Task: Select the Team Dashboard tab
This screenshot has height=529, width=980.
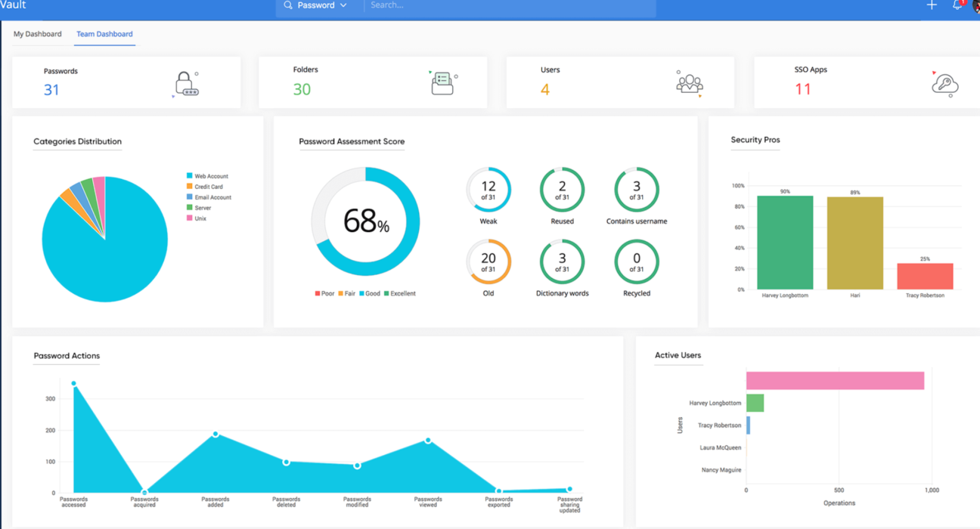Action: pyautogui.click(x=104, y=34)
